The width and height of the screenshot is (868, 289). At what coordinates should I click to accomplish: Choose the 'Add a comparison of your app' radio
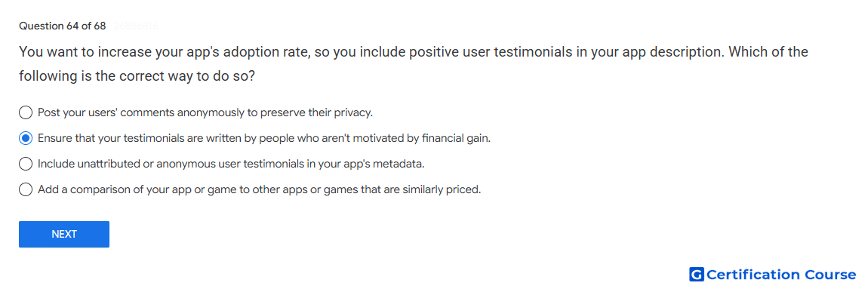(26, 189)
